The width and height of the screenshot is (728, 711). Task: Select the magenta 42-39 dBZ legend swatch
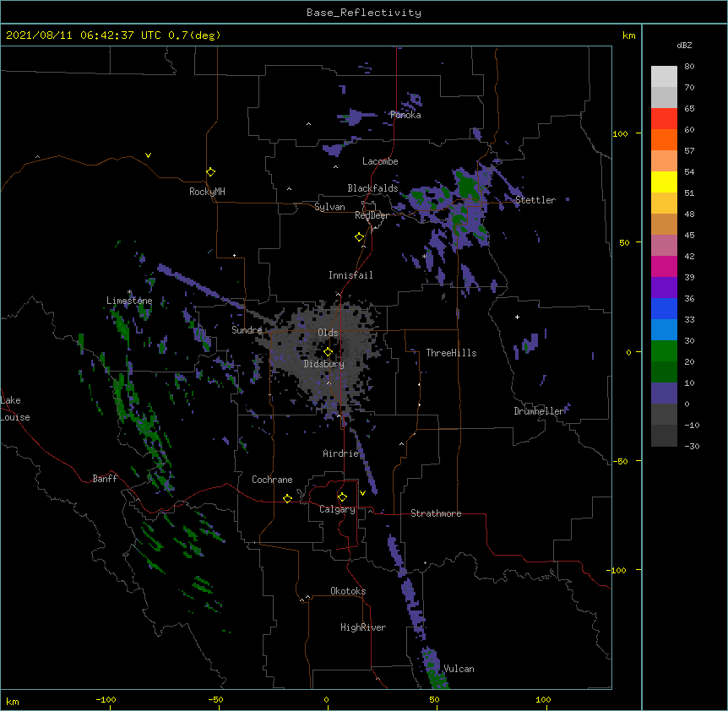coord(664,267)
